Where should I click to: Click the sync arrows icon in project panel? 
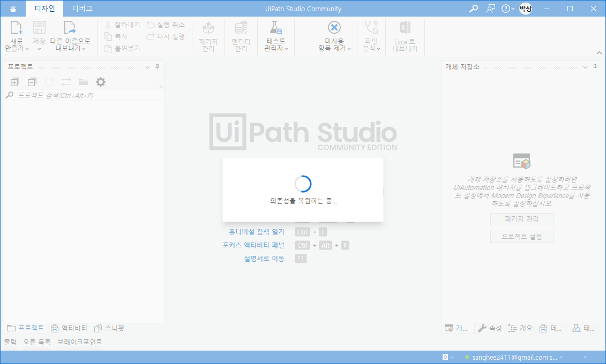(66, 82)
